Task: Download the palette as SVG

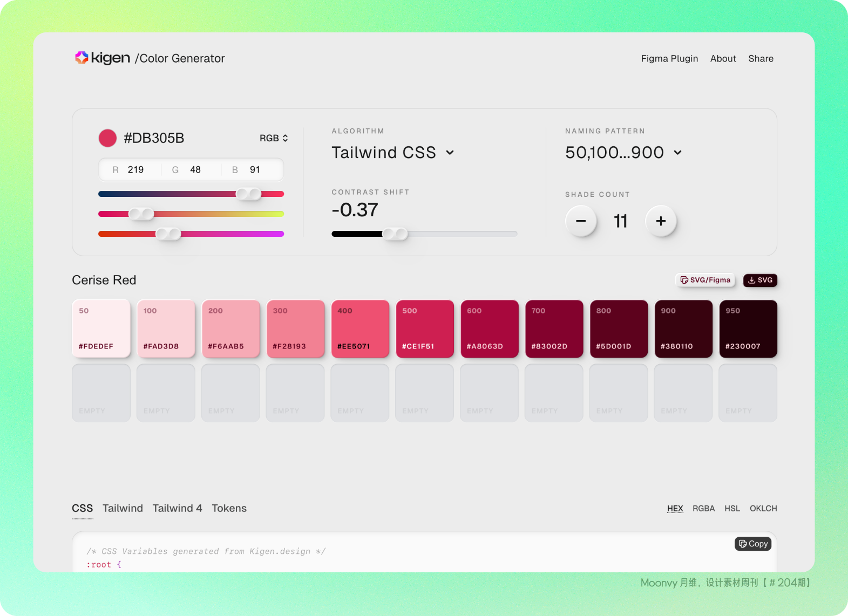Action: click(x=760, y=280)
